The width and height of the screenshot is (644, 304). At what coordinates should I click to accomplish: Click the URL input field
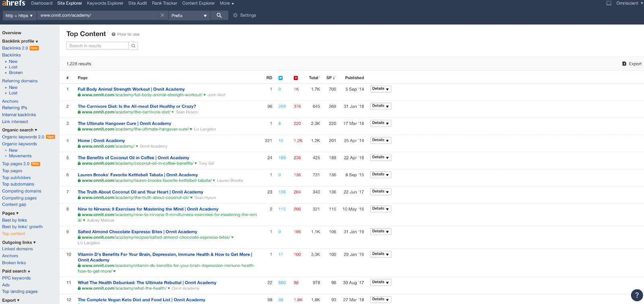98,15
